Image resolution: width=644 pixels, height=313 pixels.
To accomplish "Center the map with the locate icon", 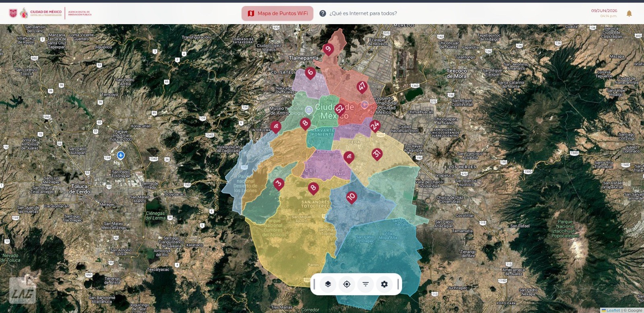I will (347, 284).
